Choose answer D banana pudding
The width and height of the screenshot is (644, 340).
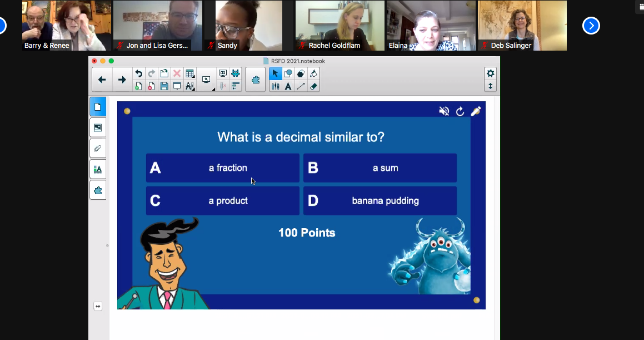coord(380,201)
